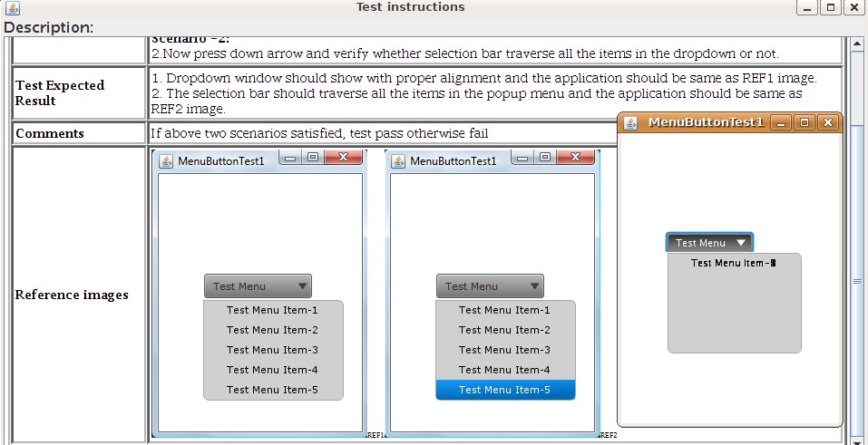This screenshot has height=445, width=868.
Task: Click highlighted 'Test Menu Item-5' in REF2 image
Action: click(x=505, y=390)
